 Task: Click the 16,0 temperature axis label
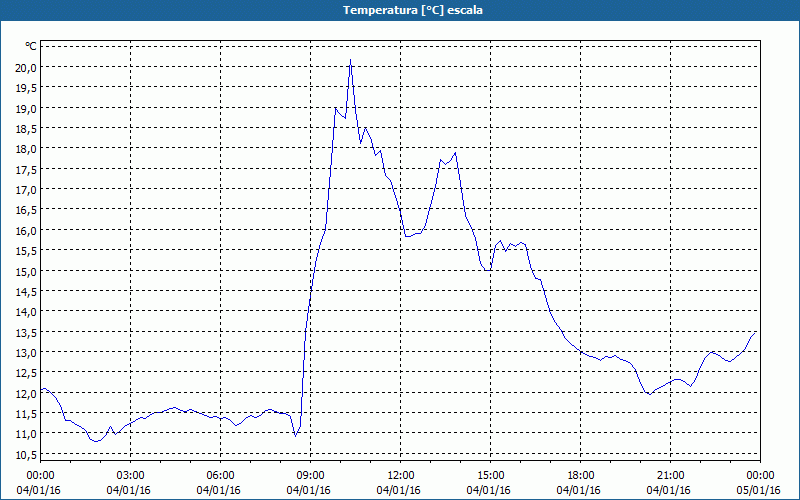(27, 231)
